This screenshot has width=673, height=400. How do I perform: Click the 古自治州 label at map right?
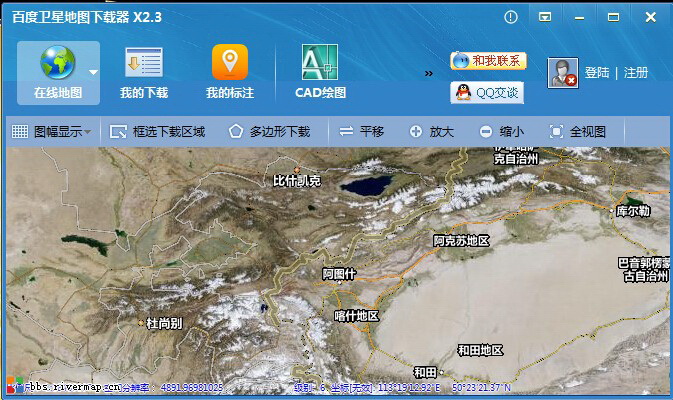[x=646, y=276]
